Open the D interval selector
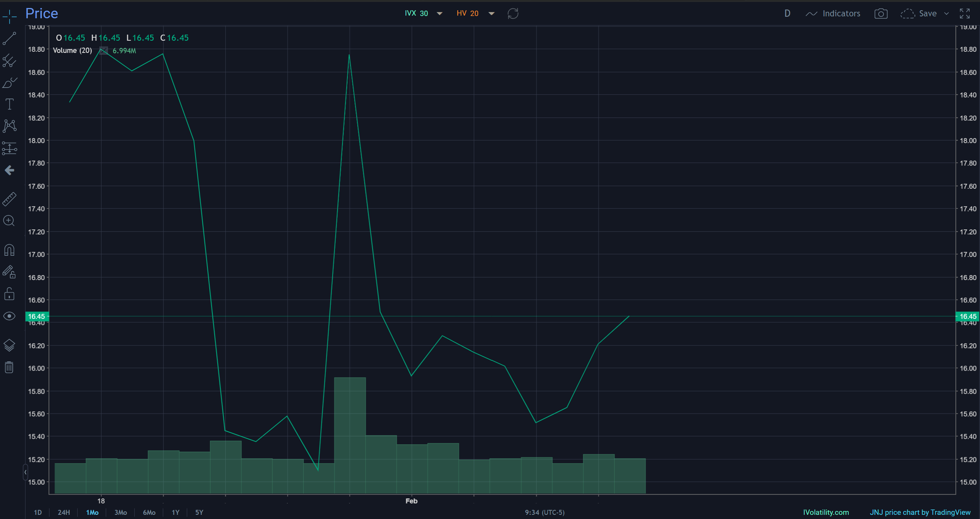This screenshot has height=519, width=980. [787, 14]
